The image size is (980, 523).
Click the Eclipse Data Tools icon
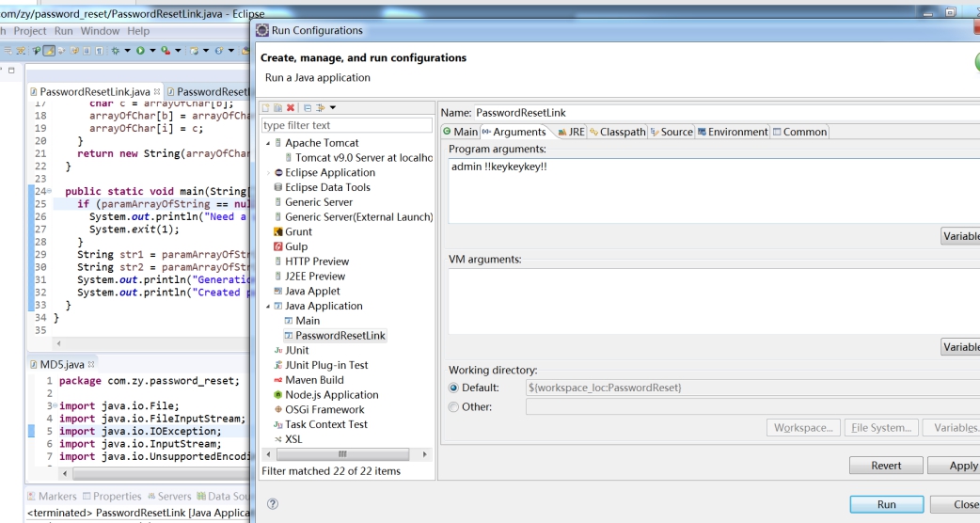(278, 187)
